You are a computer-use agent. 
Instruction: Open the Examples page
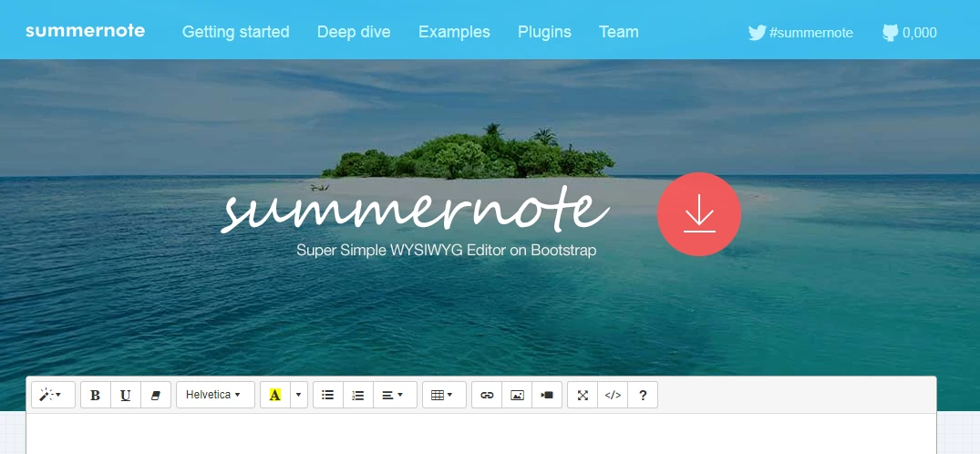pyautogui.click(x=454, y=32)
